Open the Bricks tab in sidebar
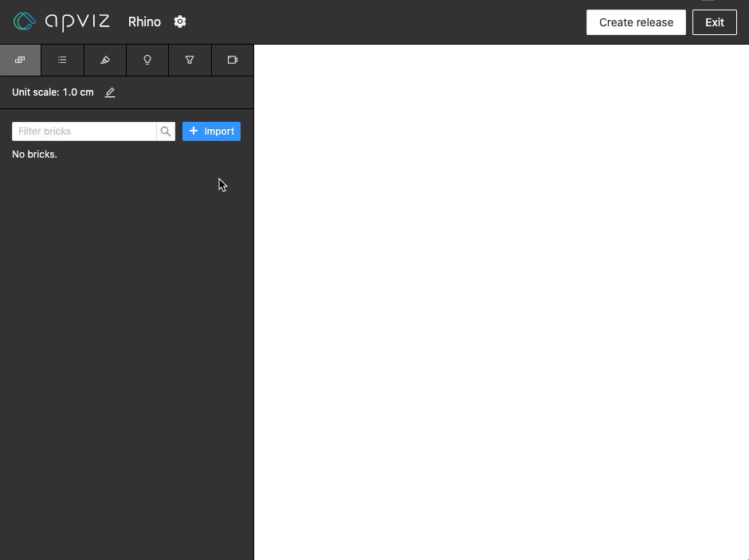Image resolution: width=749 pixels, height=560 pixels. pos(20,60)
